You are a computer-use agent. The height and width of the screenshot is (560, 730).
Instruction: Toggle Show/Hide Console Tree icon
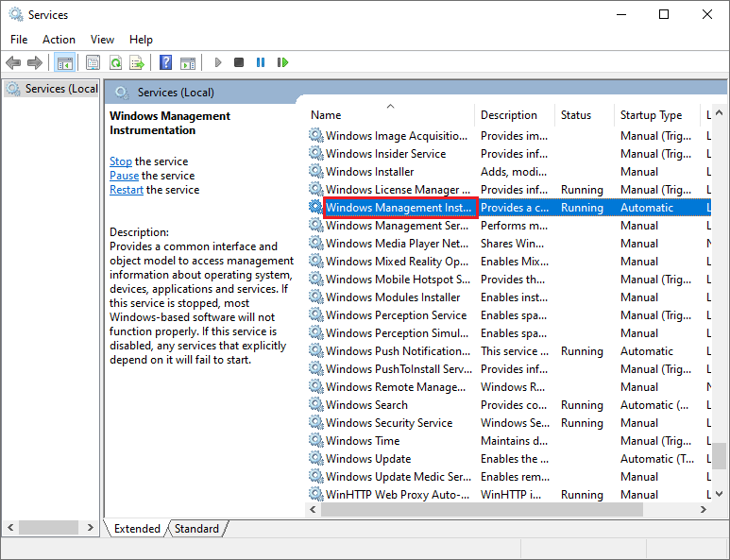[65, 62]
